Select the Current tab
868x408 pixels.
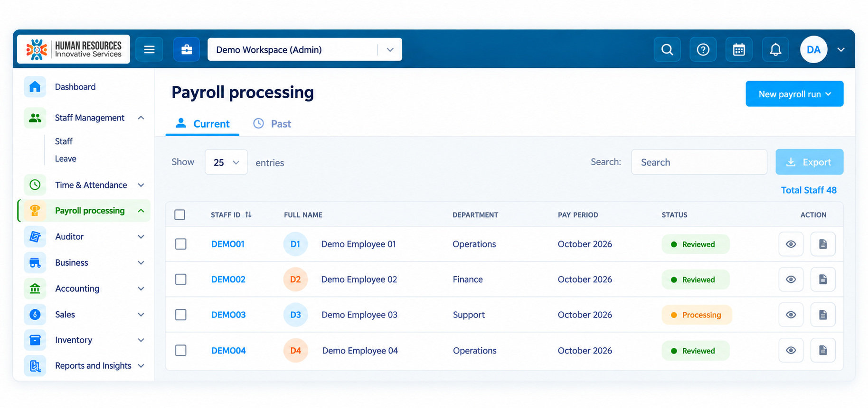pos(202,124)
